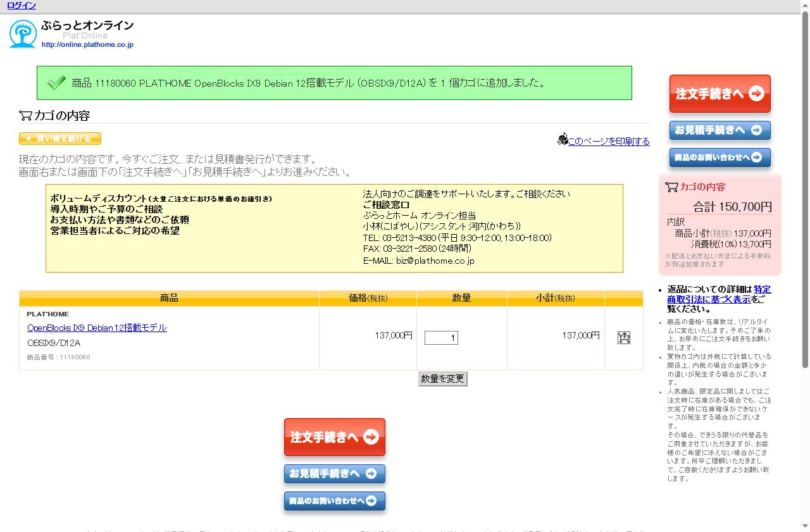Click the 商品 column header
The height and width of the screenshot is (532, 810).
(x=169, y=298)
